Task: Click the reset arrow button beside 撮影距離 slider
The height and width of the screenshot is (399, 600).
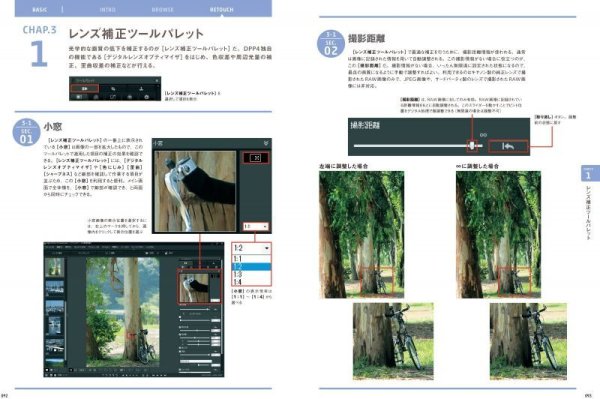Action: [508, 146]
